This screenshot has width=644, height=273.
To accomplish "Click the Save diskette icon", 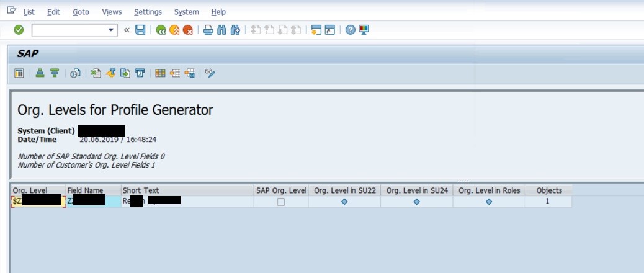I will click(x=140, y=30).
